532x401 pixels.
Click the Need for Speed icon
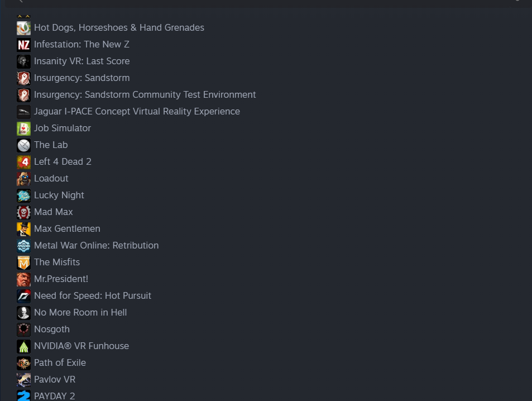(23, 296)
